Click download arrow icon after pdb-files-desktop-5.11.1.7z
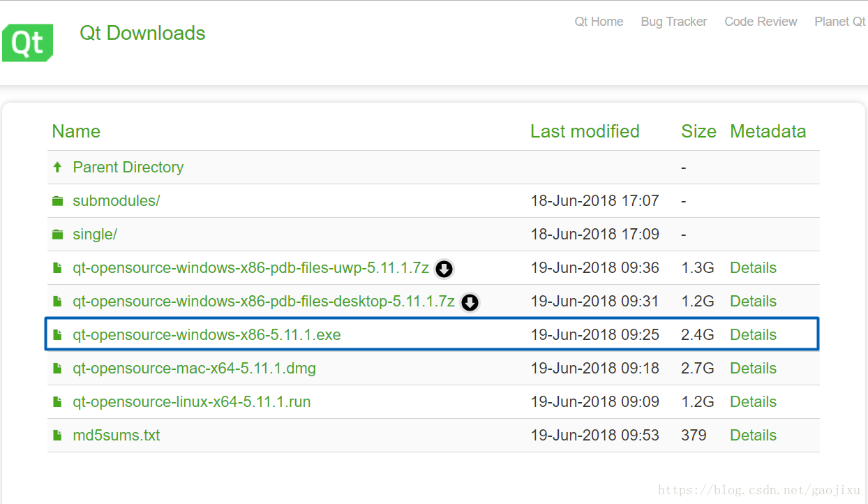Viewport: 868px width, 504px height. point(470,302)
